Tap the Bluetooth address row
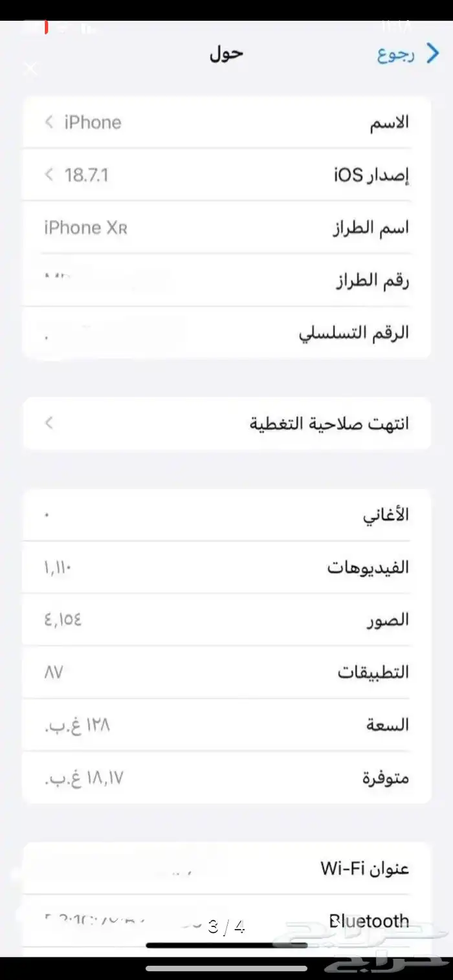 click(226, 920)
